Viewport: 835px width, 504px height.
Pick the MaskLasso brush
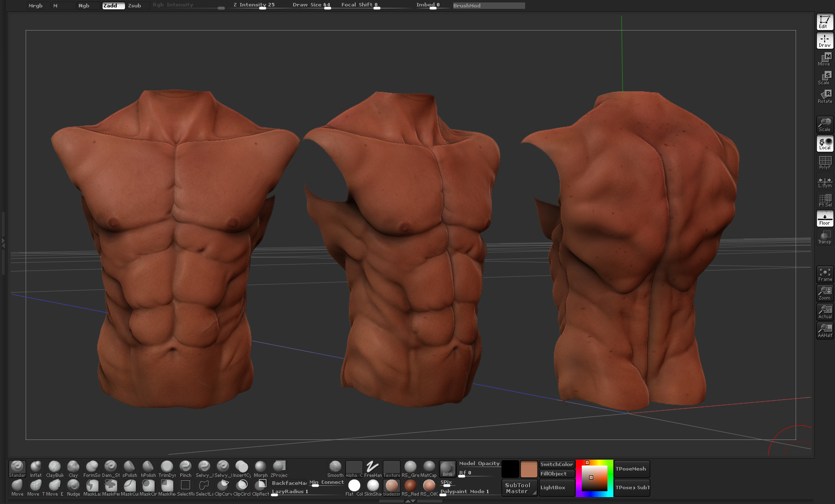click(92, 487)
